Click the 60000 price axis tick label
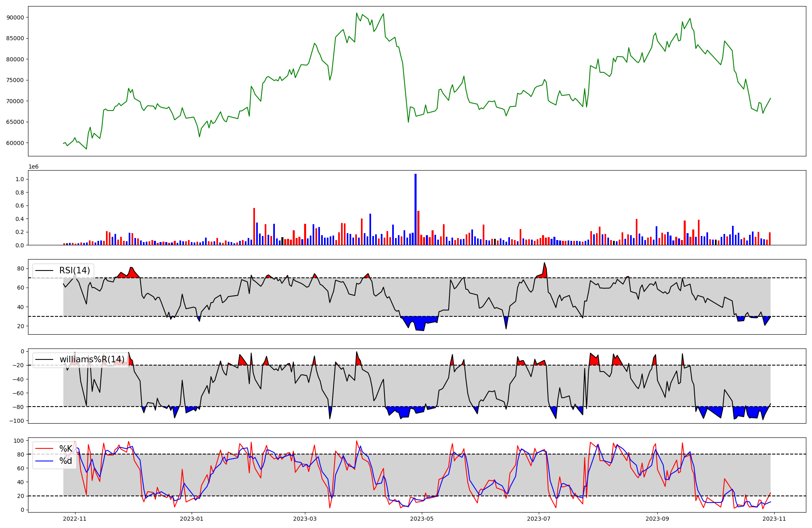The width and height of the screenshot is (812, 528). click(15, 143)
